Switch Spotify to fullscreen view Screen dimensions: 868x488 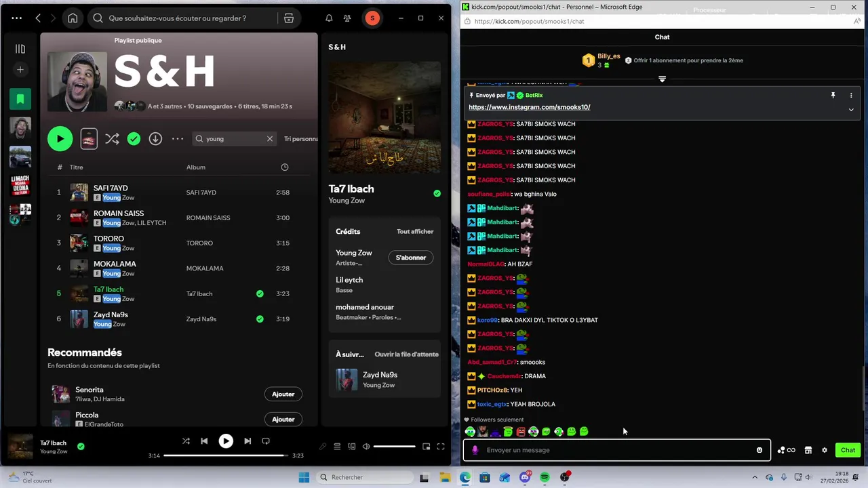(441, 447)
